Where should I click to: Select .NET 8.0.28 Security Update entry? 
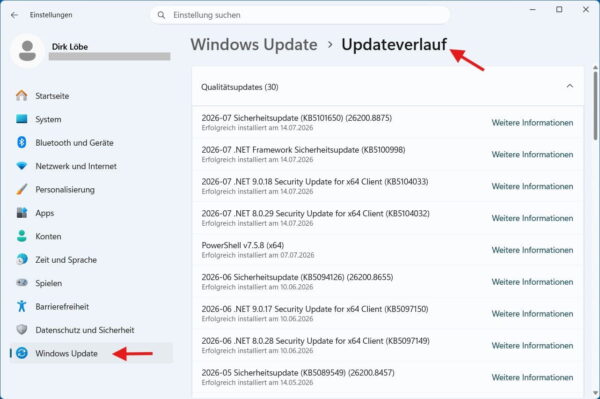(388, 345)
